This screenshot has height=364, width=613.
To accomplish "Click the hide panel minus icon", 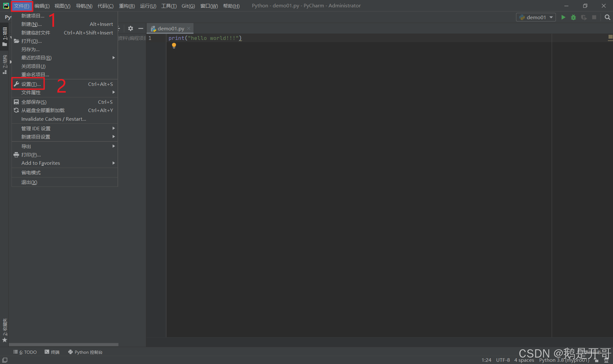I will point(140,28).
